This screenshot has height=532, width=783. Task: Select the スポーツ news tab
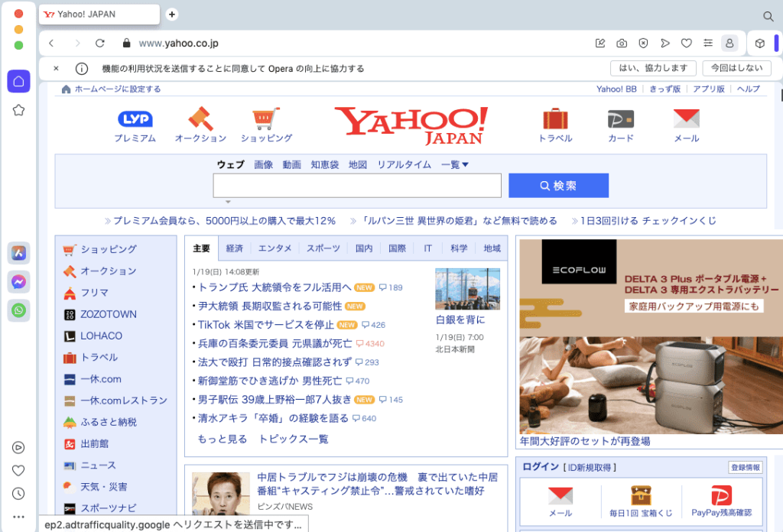pos(323,248)
